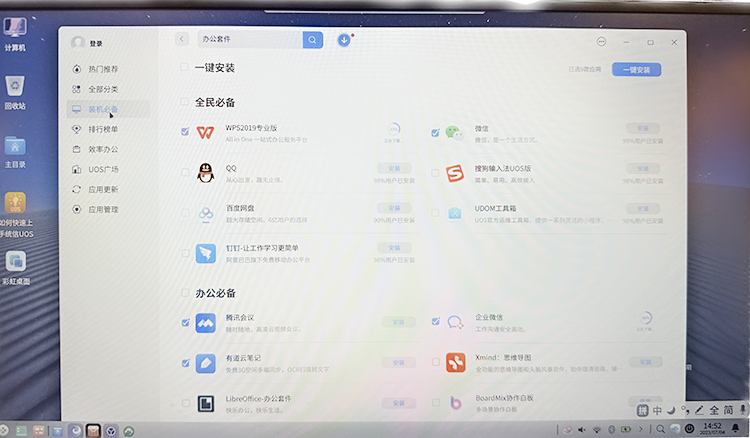Screen dimensions: 750x438
Task: Open the download manager arrow icon
Action: pyautogui.click(x=344, y=40)
